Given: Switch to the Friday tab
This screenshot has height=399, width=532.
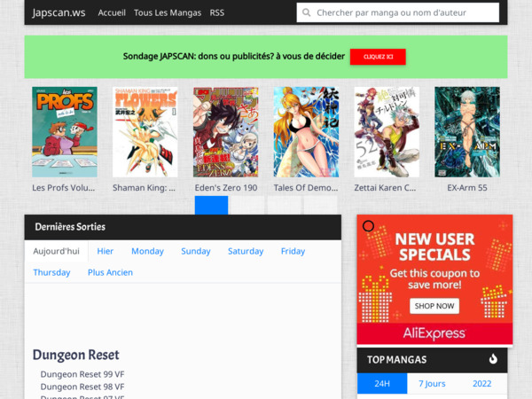Looking at the screenshot, I should pos(293,251).
